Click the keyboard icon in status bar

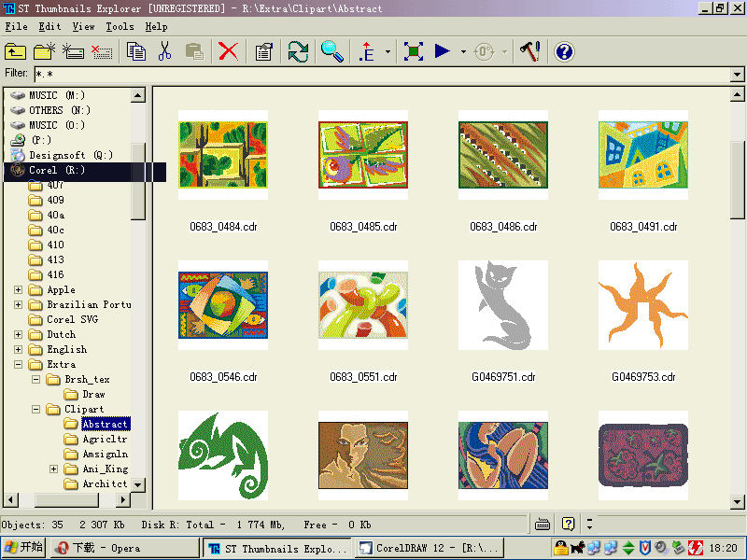[543, 525]
